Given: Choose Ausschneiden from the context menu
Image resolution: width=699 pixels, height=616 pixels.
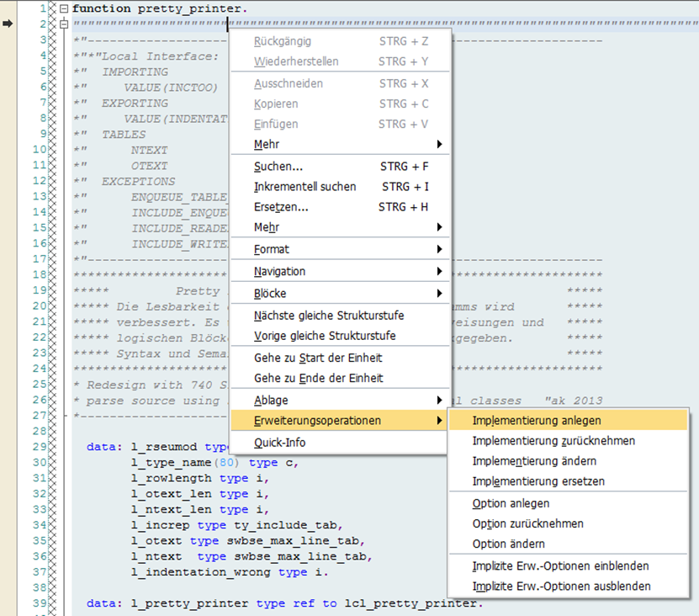Looking at the screenshot, I should pos(341,83).
